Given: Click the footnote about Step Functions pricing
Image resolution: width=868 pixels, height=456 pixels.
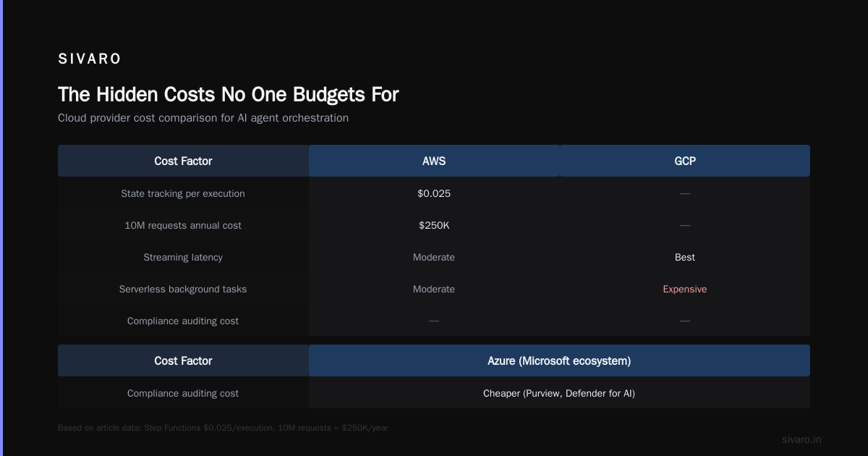Looking at the screenshot, I should (x=223, y=428).
